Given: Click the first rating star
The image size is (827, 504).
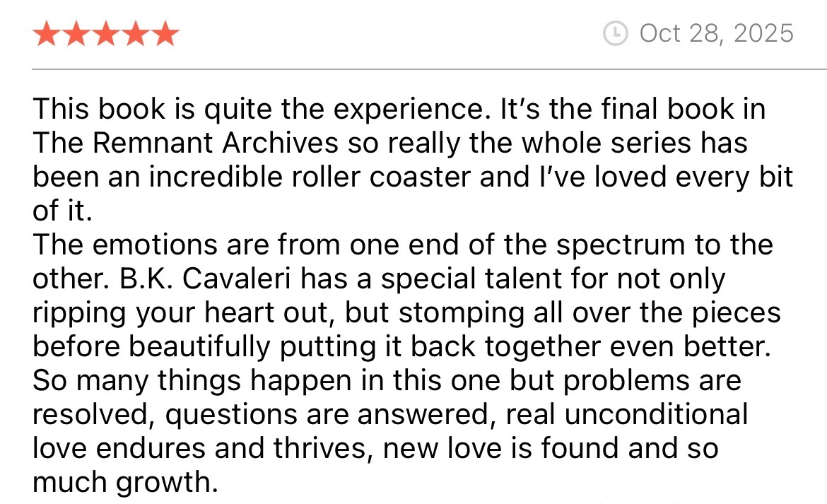Looking at the screenshot, I should [46, 34].
